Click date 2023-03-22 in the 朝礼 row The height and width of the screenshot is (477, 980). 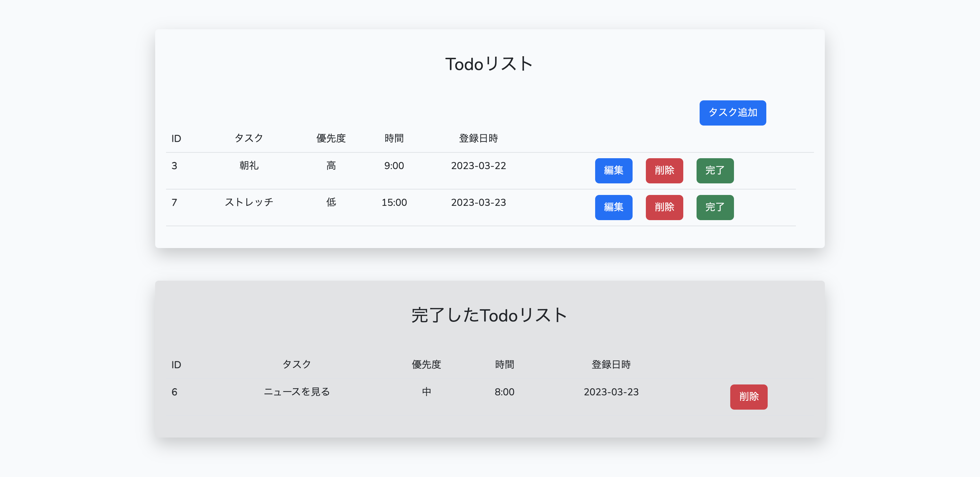(x=478, y=165)
